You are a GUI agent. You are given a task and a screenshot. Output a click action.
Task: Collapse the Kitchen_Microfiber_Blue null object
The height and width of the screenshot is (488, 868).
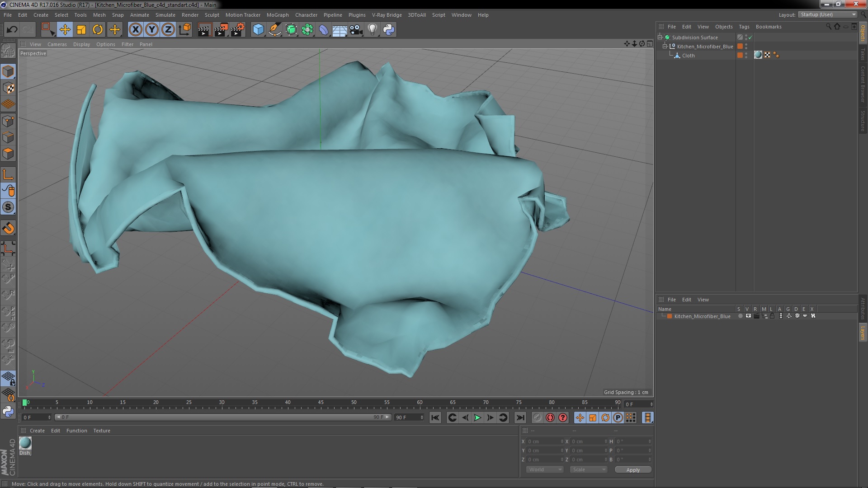click(665, 46)
